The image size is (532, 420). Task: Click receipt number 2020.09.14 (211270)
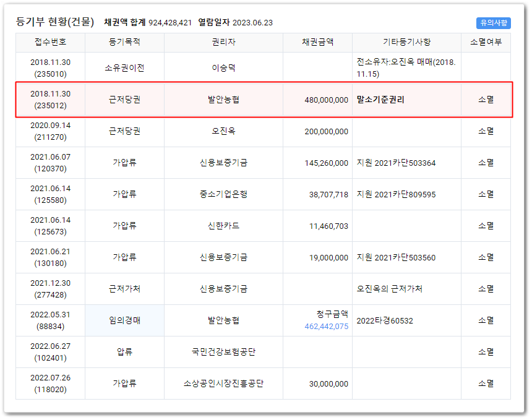(x=50, y=131)
